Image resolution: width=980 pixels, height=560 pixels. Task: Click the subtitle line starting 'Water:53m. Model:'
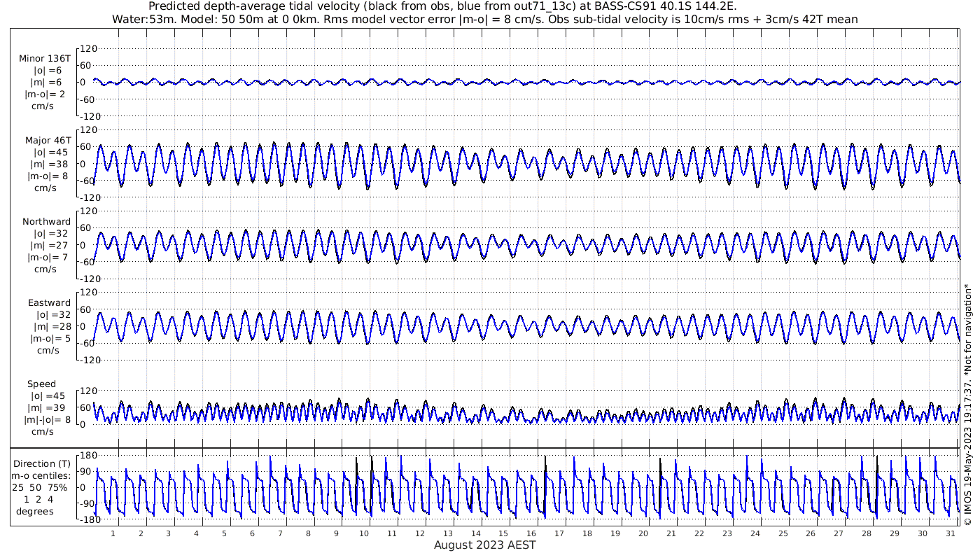485,20
